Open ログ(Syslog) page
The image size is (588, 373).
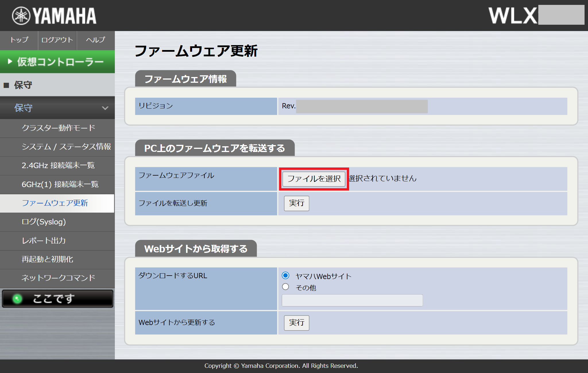[x=57, y=222]
